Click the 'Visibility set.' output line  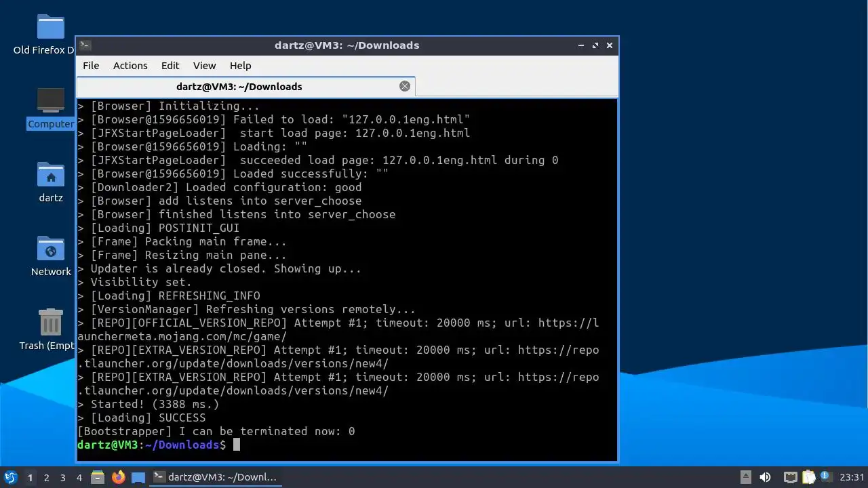134,282
